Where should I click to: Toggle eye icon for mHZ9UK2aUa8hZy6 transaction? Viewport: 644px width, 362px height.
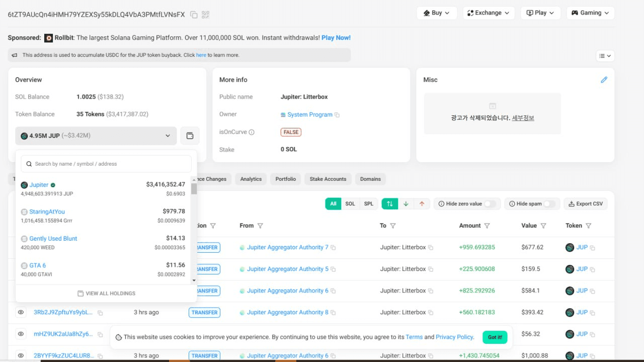(21, 334)
